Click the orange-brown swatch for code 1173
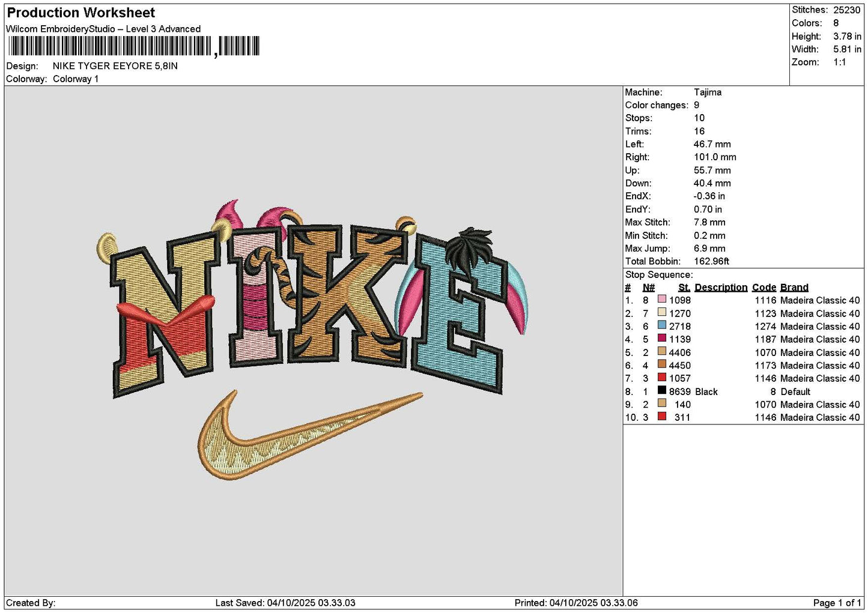Screen dimensions: 868x613 pos(661,365)
